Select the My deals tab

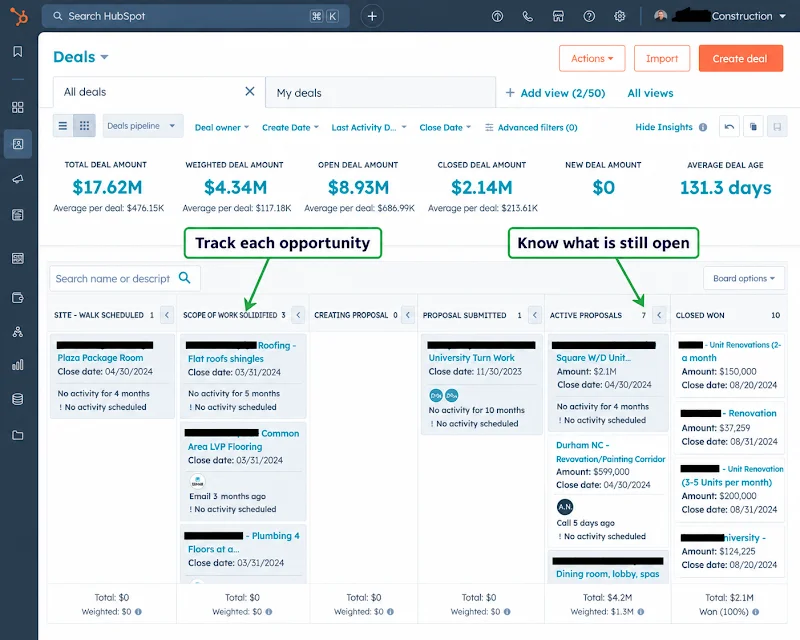click(x=381, y=92)
